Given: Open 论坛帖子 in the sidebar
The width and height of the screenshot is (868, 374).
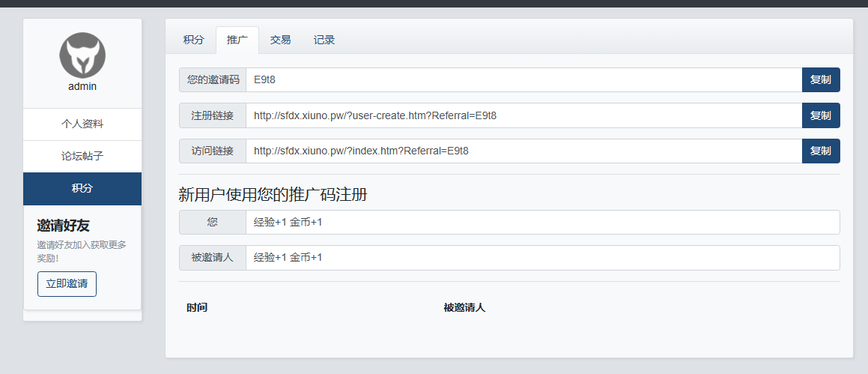Looking at the screenshot, I should pos(82,157).
